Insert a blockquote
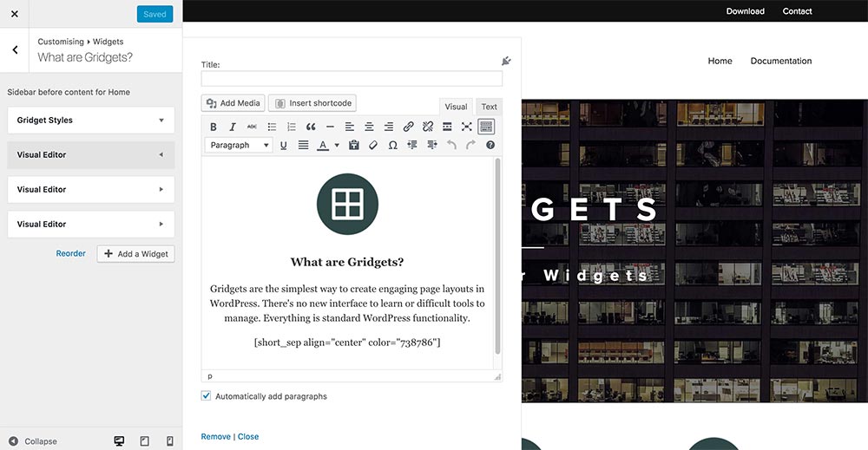 tap(311, 127)
